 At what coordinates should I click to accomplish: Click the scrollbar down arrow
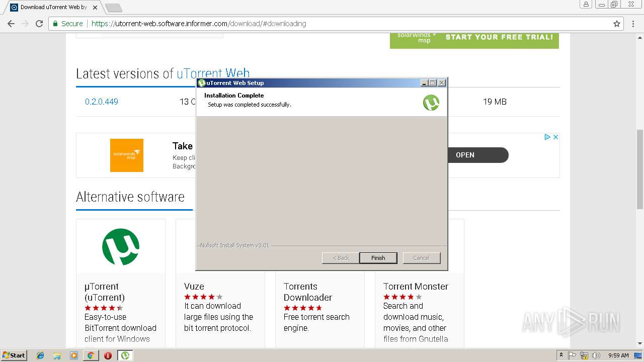[x=640, y=344]
